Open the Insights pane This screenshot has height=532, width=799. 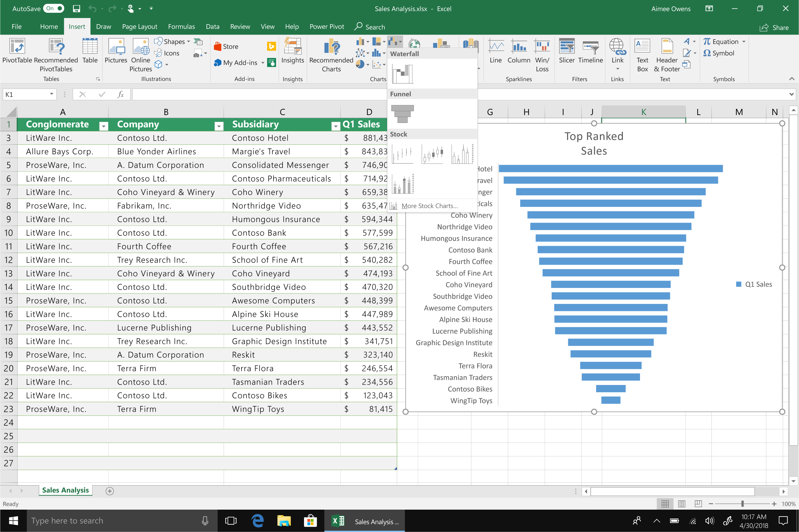293,51
